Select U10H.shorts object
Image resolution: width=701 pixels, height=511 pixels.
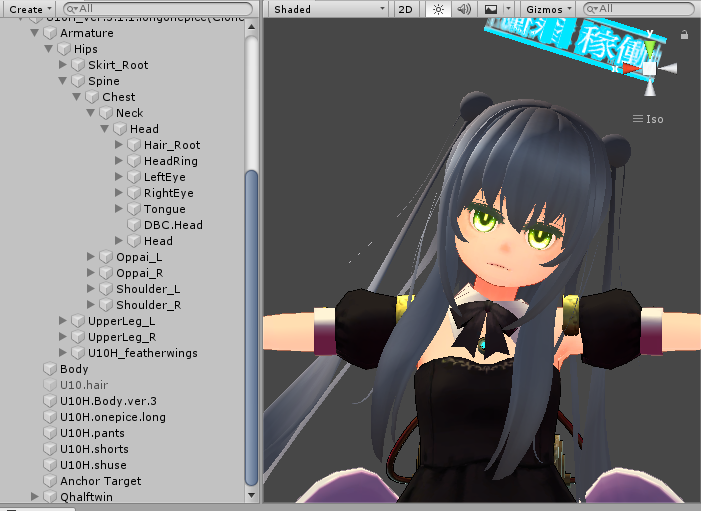click(x=94, y=449)
